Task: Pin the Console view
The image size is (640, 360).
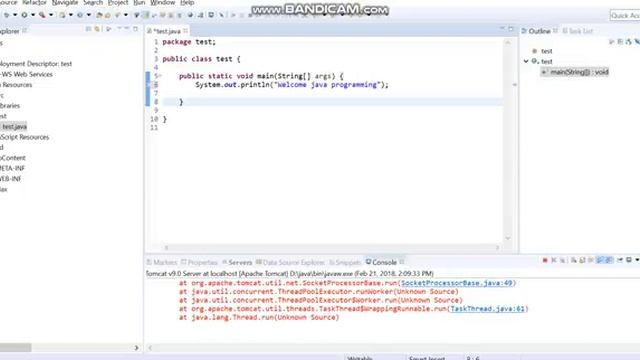Action: [x=620, y=260]
